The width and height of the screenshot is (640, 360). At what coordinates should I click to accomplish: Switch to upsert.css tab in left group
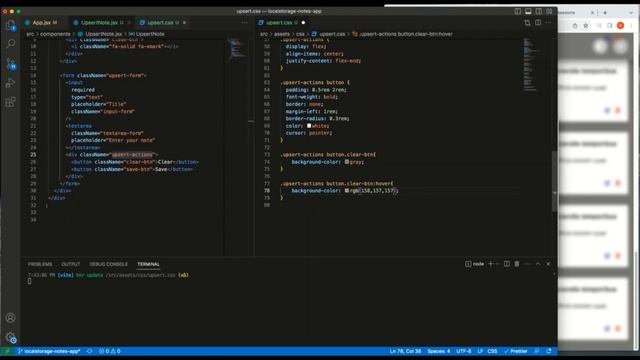pyautogui.click(x=160, y=23)
